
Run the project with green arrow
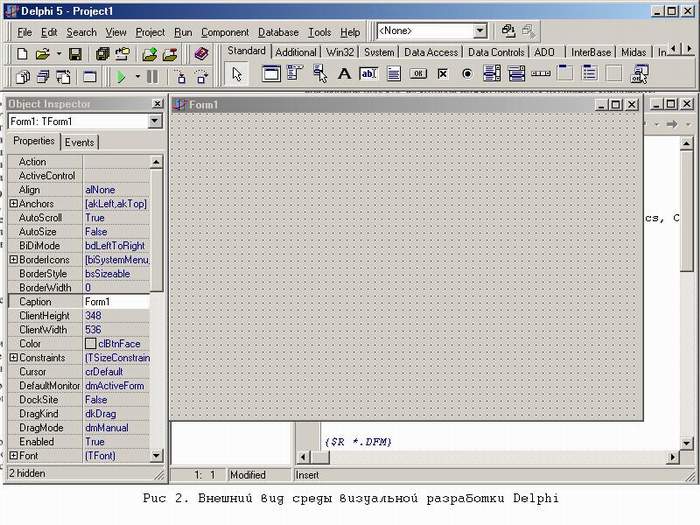121,77
